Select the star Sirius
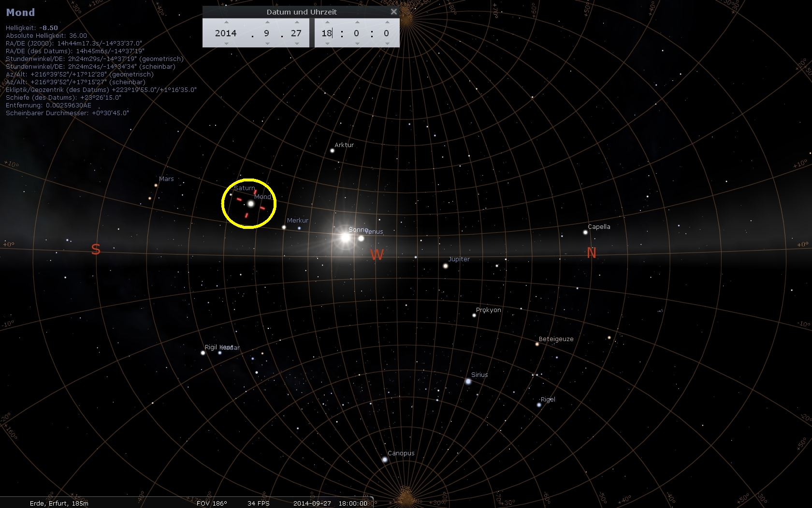This screenshot has height=508, width=812. 468,382
